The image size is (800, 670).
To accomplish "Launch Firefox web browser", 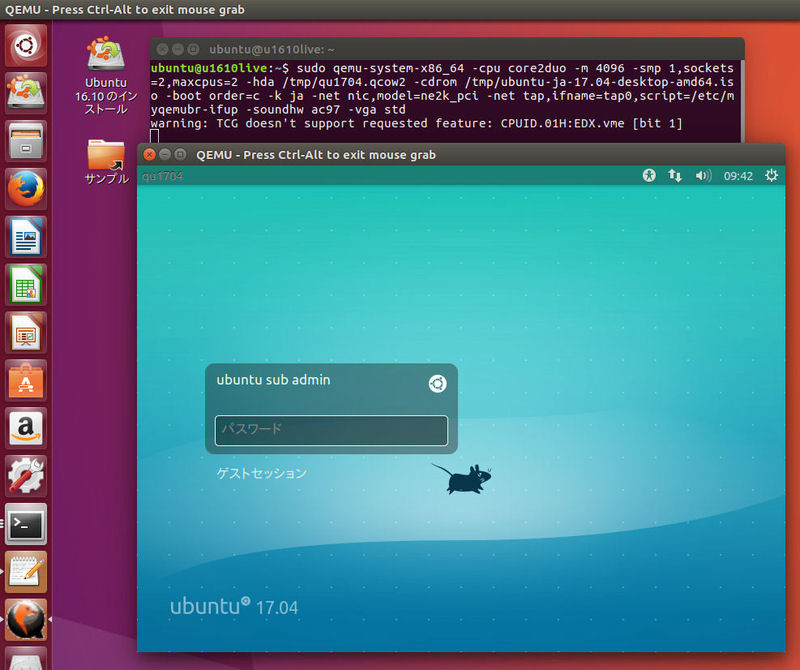I will pyautogui.click(x=26, y=189).
